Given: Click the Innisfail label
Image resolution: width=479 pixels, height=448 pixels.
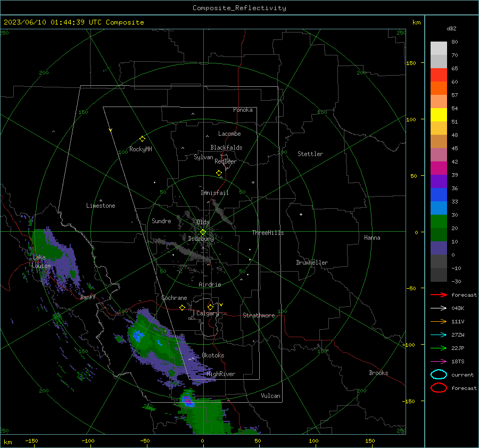Looking at the screenshot, I should point(214,193).
